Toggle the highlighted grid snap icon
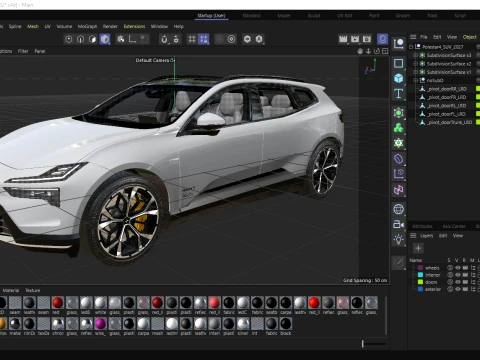Screen dimensions: 480x360 (204, 39)
